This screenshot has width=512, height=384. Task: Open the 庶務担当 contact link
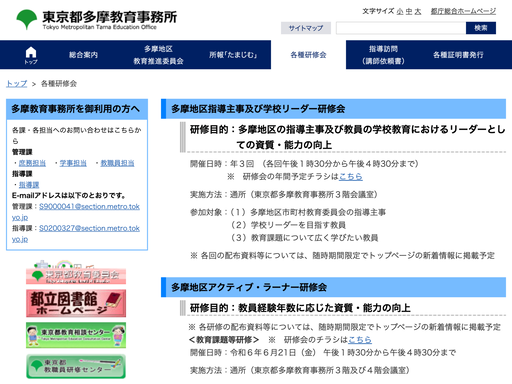coord(32,163)
